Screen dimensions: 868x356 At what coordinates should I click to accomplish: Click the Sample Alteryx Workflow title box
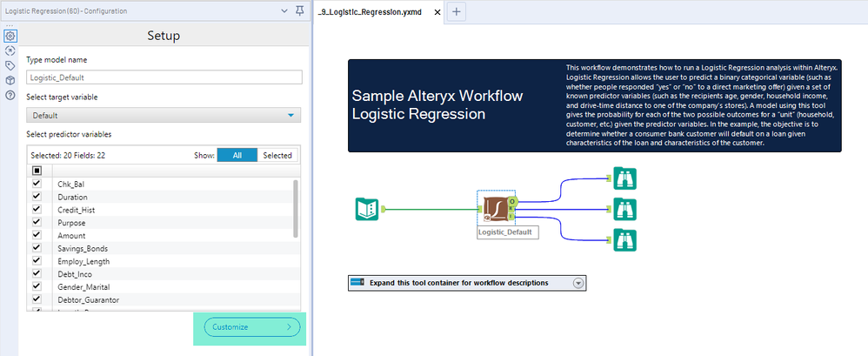pyautogui.click(x=437, y=105)
